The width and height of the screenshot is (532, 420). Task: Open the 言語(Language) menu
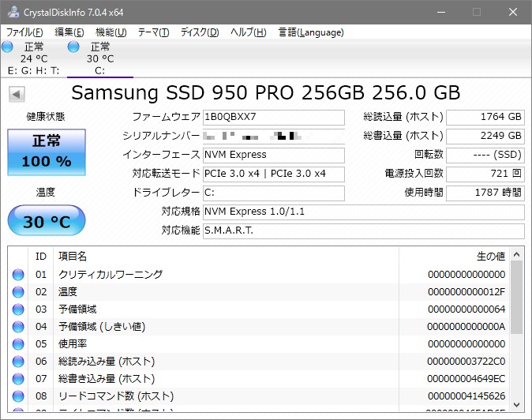pos(311,32)
